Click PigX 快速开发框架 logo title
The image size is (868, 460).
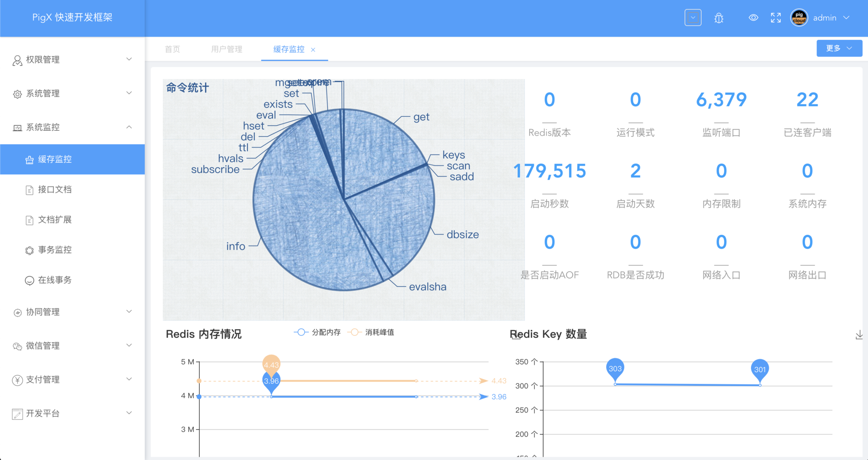click(x=72, y=17)
